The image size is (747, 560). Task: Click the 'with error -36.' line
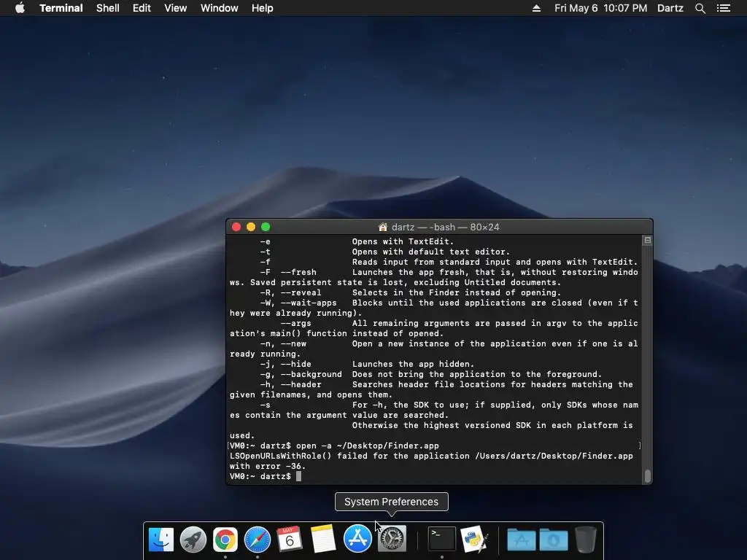(x=268, y=466)
